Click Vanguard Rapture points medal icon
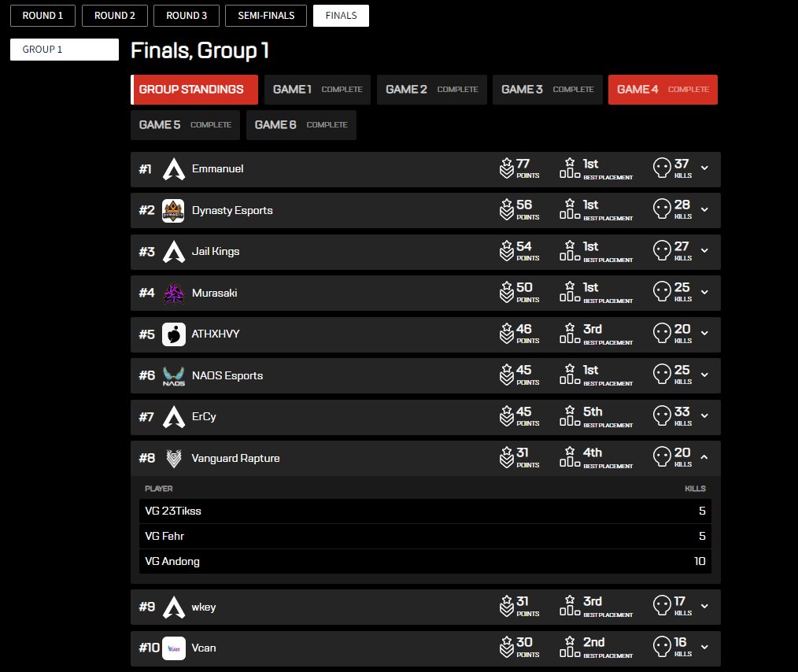The width and height of the screenshot is (798, 672). pyautogui.click(x=506, y=457)
